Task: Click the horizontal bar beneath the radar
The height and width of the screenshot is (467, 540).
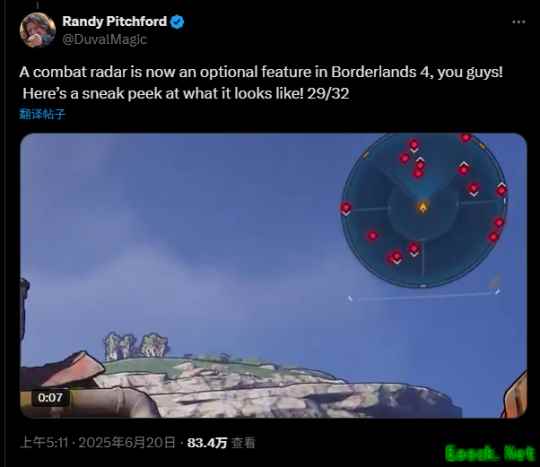Action: coord(424,296)
